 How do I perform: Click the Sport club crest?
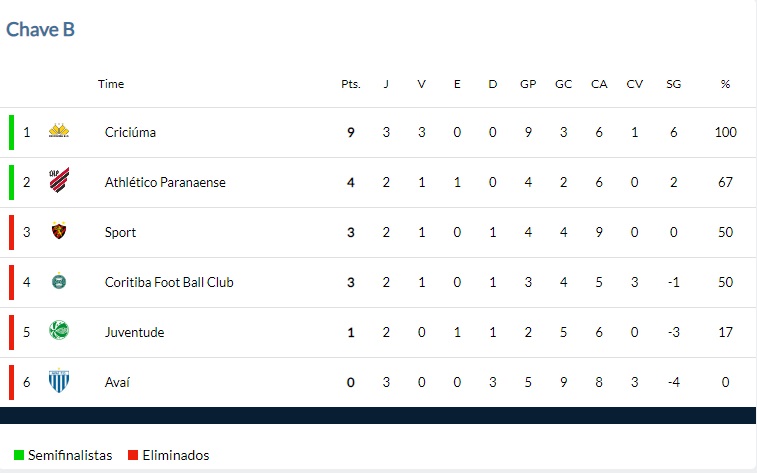(x=59, y=231)
